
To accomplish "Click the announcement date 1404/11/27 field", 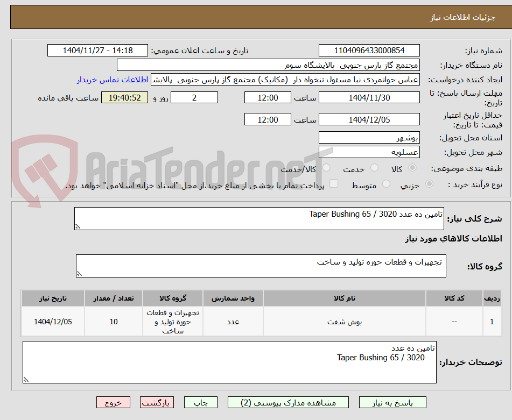I will (x=97, y=51).
